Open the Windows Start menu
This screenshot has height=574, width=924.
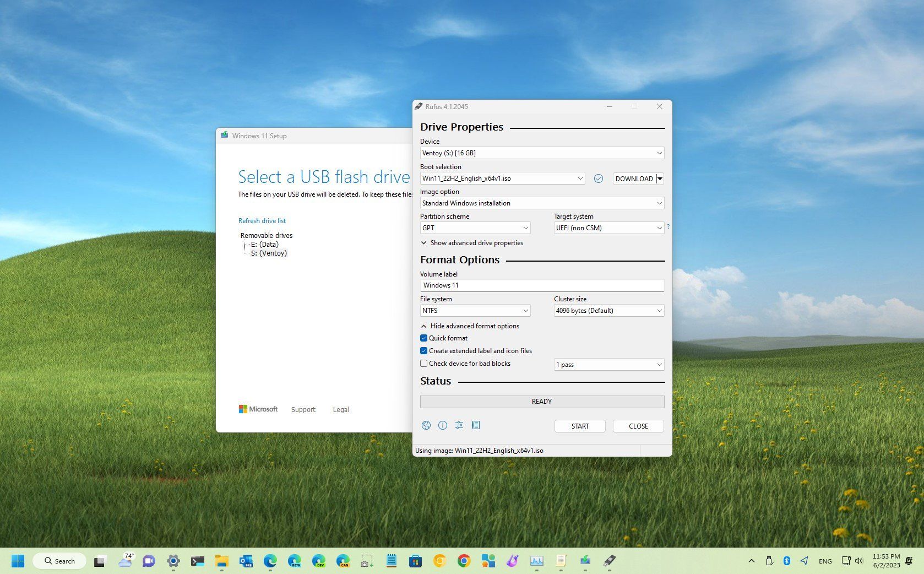(18, 561)
